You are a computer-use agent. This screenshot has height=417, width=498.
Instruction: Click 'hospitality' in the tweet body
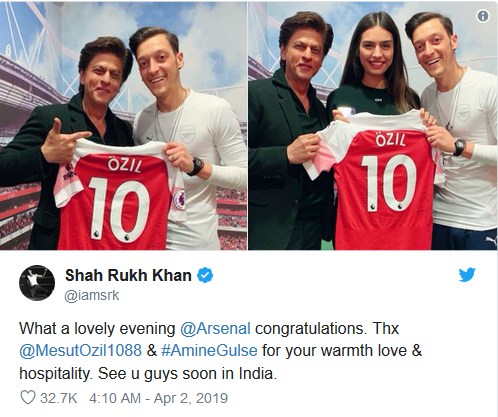tap(56, 374)
